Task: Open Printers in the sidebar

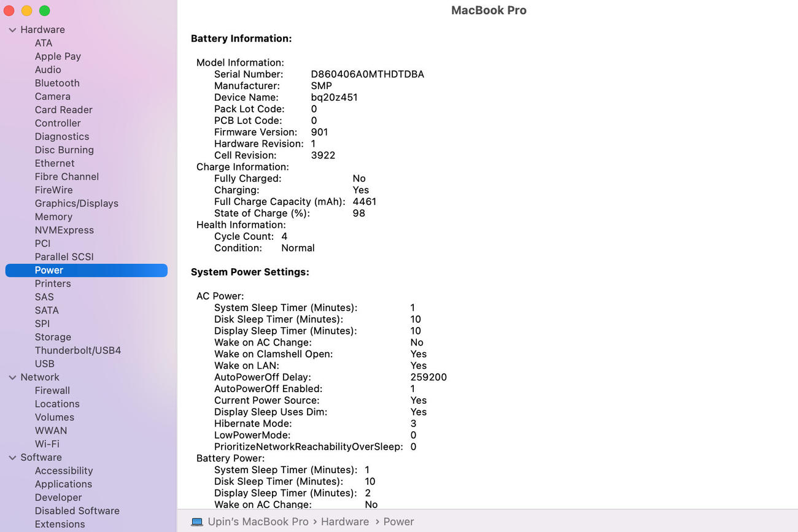Action: (x=53, y=283)
